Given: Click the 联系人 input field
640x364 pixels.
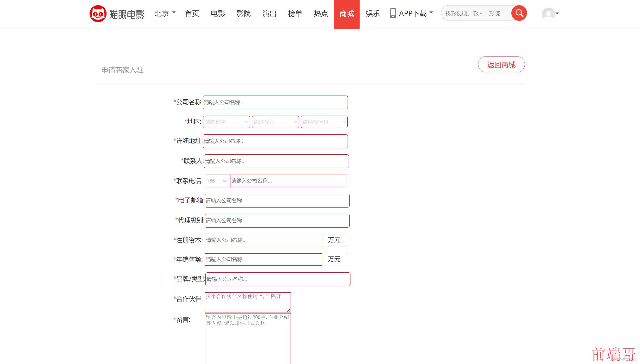Looking at the screenshot, I should [276, 161].
